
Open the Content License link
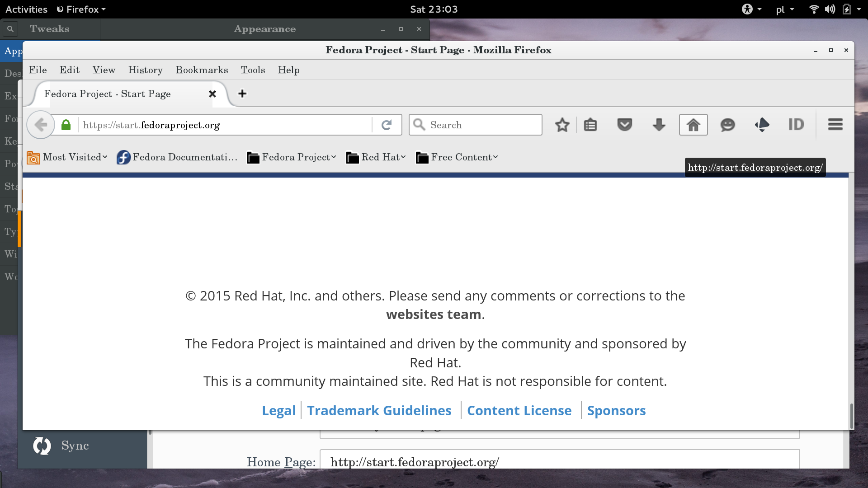tap(519, 411)
